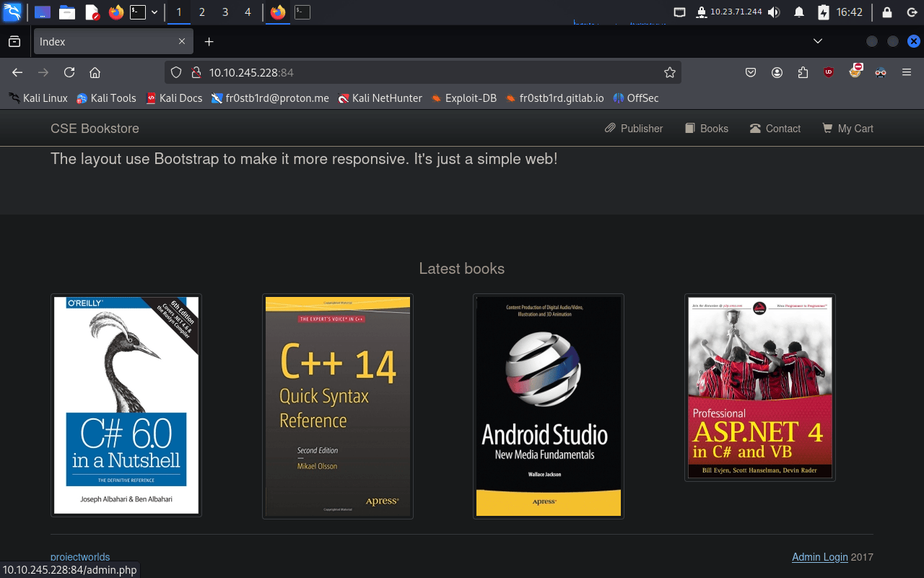
Task: Click the Save to Pocket icon
Action: (751, 72)
